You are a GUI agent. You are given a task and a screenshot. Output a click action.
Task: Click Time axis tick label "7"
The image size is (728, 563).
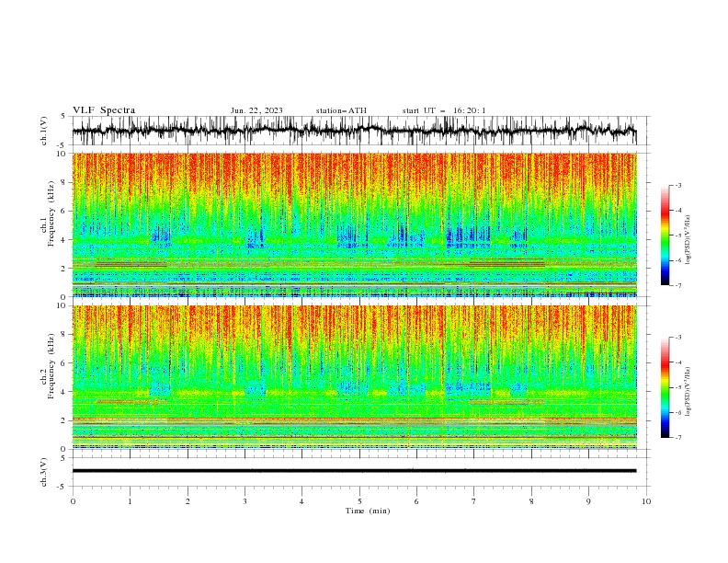[x=474, y=501]
